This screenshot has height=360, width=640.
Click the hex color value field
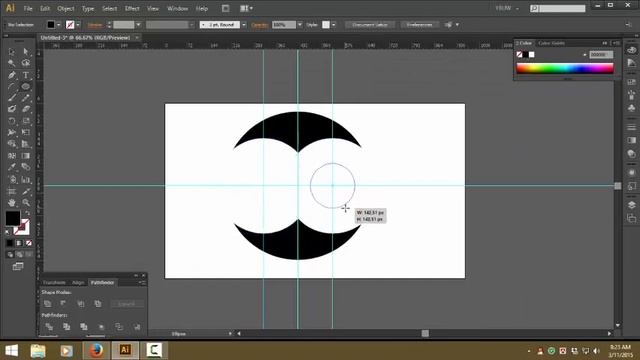[x=601, y=54]
